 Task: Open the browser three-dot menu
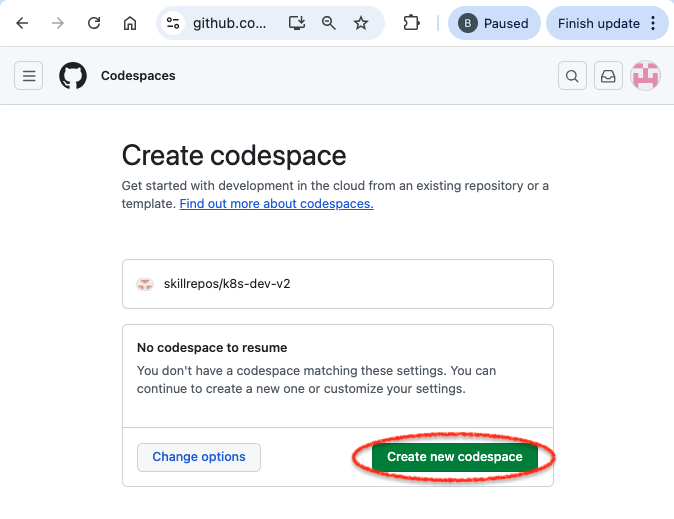(x=653, y=23)
